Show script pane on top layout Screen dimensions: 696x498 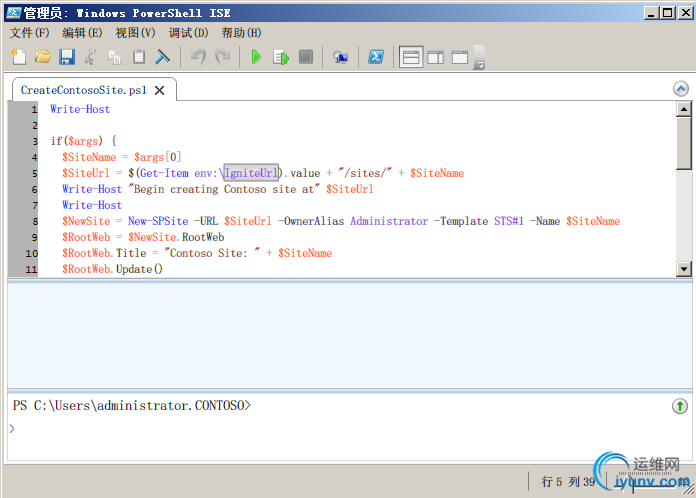411,57
